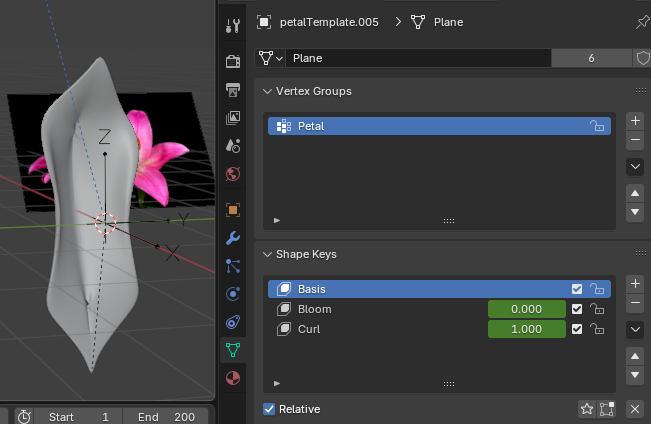651x424 pixels.
Task: Open the Object properties tab
Action: click(233, 210)
